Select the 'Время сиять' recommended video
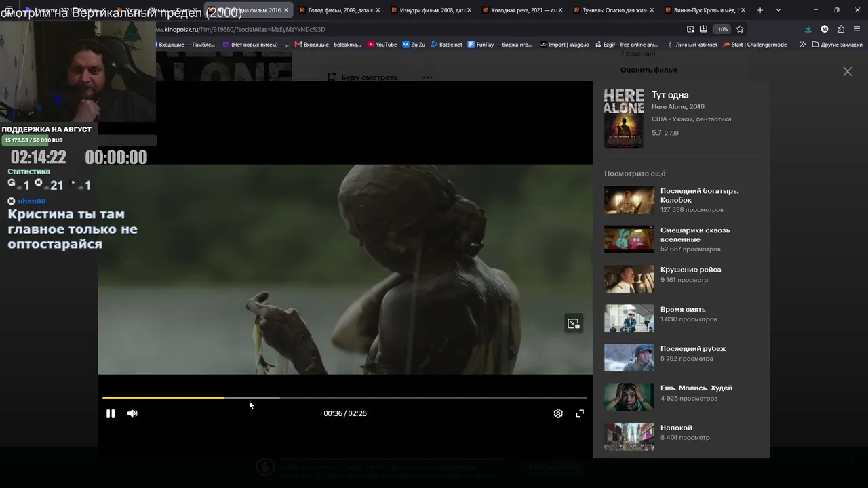 pyautogui.click(x=629, y=318)
